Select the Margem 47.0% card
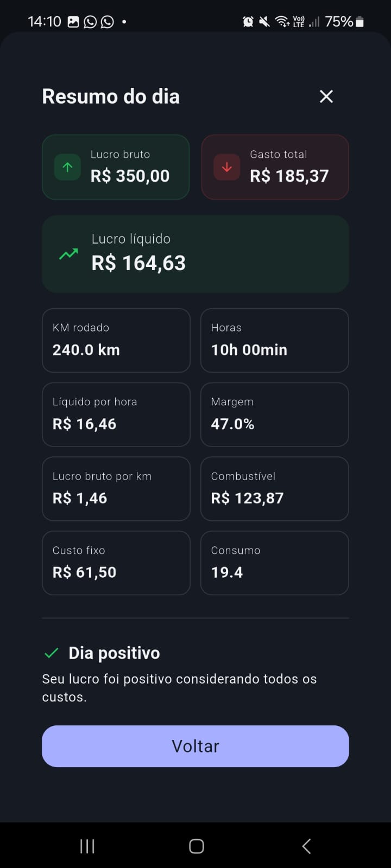Viewport: 391px width, 868px height. click(x=274, y=414)
